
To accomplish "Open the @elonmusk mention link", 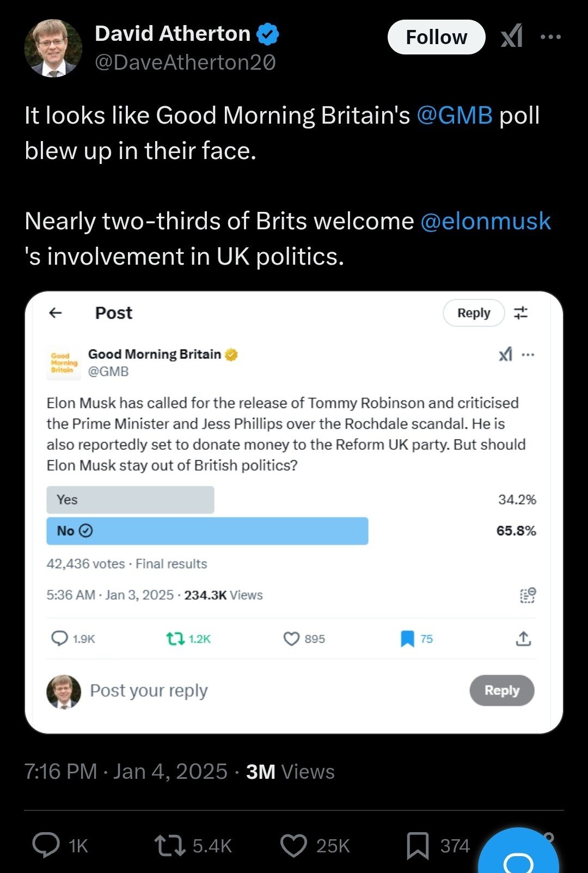I will [486, 221].
